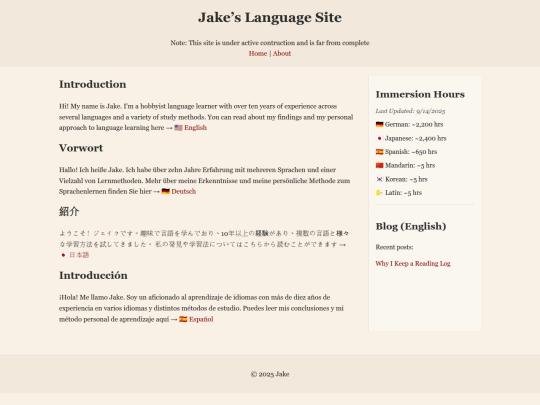540x405 pixels.
Task: Click the Korean flag beside Korean hours
Action: [380, 179]
